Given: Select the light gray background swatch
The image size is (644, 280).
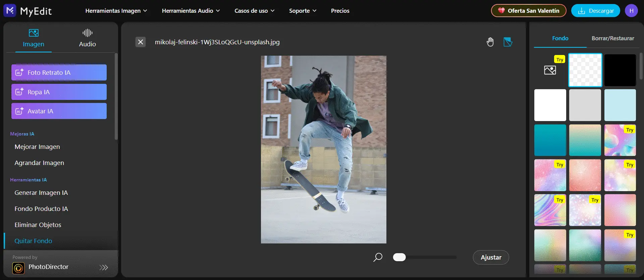Looking at the screenshot, I should pos(585,105).
